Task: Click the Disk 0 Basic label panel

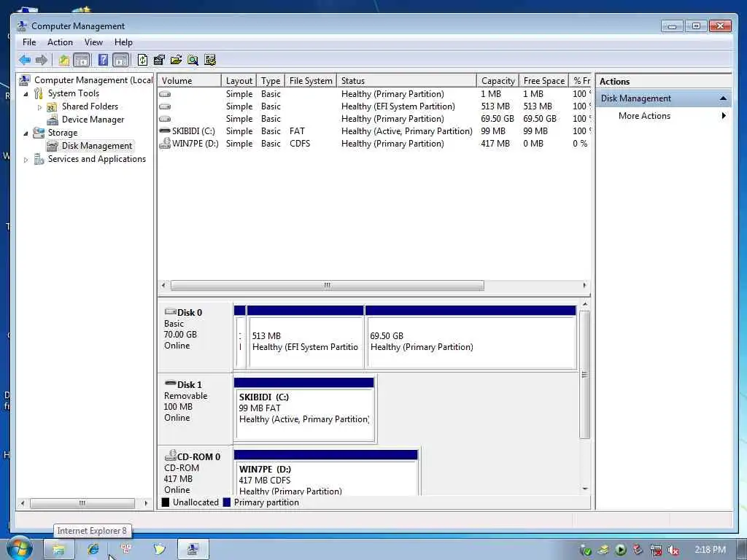Action: coord(195,336)
